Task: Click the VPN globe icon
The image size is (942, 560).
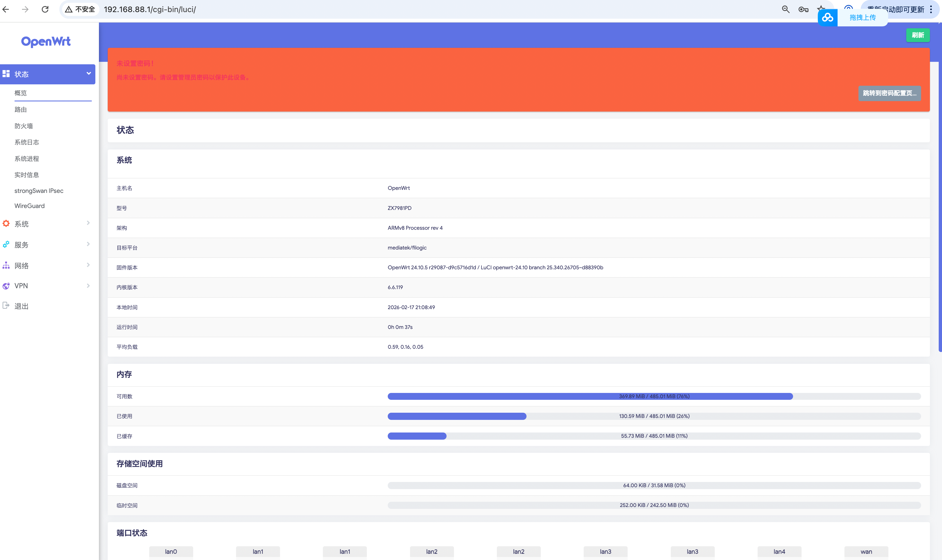Action: pos(6,286)
